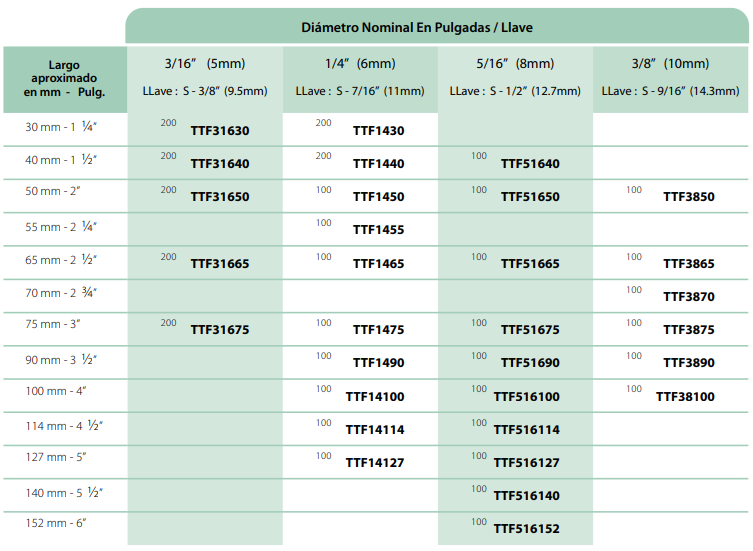Select the 'Largo aproximado' header cell
753x551 pixels.
64,79
